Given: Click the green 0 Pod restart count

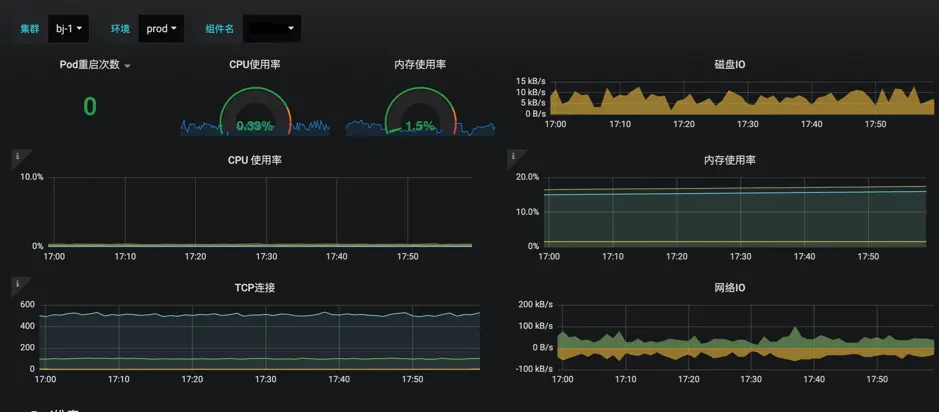Looking at the screenshot, I should [x=90, y=107].
